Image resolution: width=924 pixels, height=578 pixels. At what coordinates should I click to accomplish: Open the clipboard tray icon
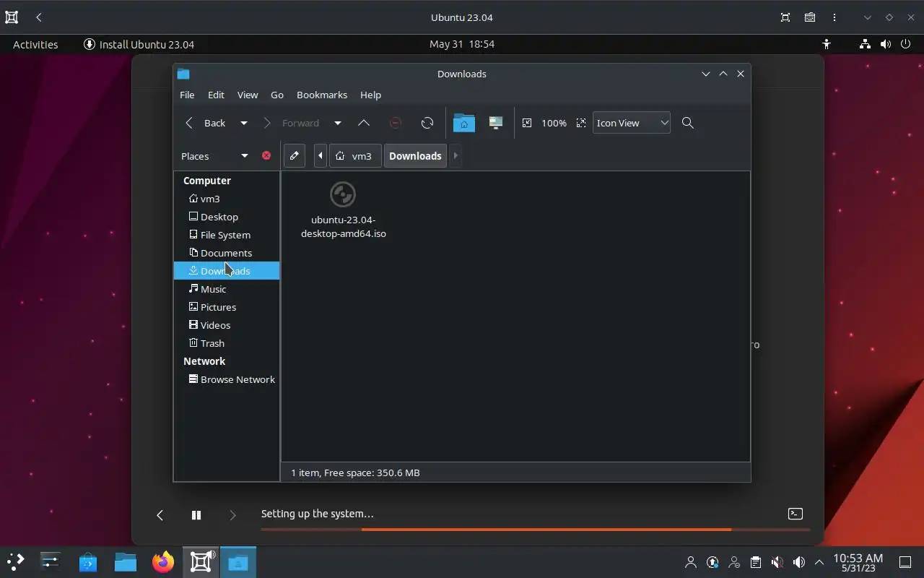(x=755, y=562)
